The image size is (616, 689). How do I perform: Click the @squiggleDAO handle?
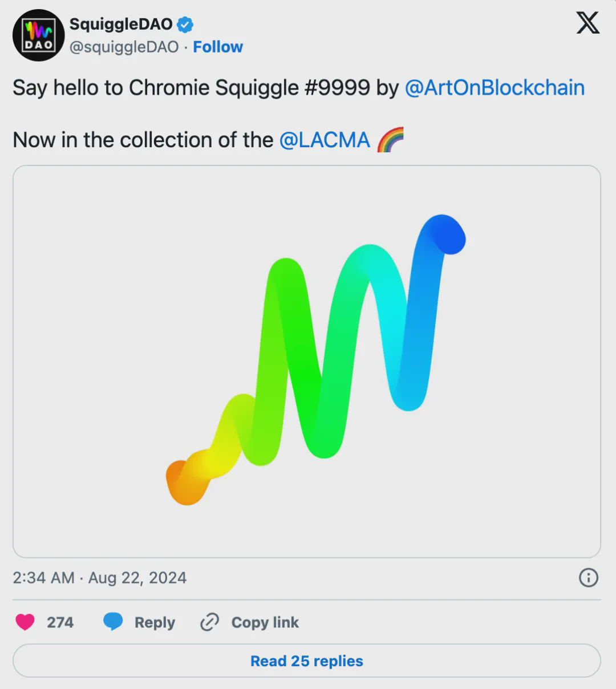[124, 47]
